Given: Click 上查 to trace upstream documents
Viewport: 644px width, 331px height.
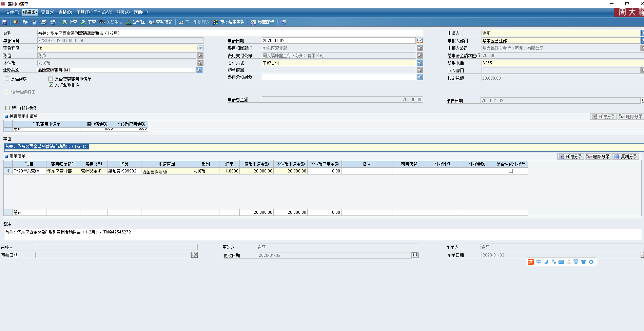Looking at the screenshot, I should pyautogui.click(x=70, y=22).
